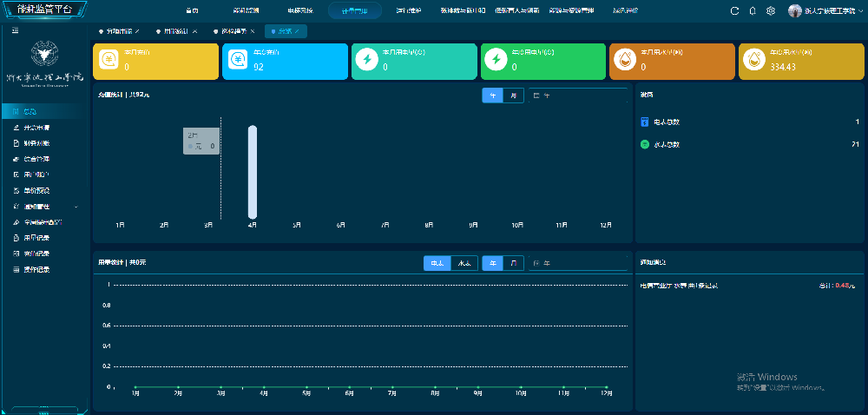Click the 4月 bar in the recharge chart
The height and width of the screenshot is (415, 868).
pyautogui.click(x=253, y=172)
